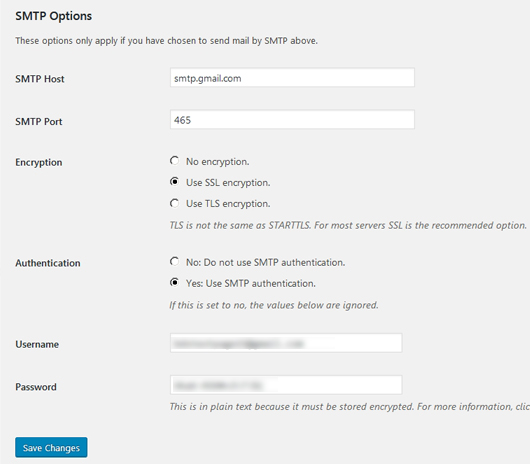This screenshot has height=464, width=530.
Task: Select the No encryption radio button
Action: coord(174,161)
